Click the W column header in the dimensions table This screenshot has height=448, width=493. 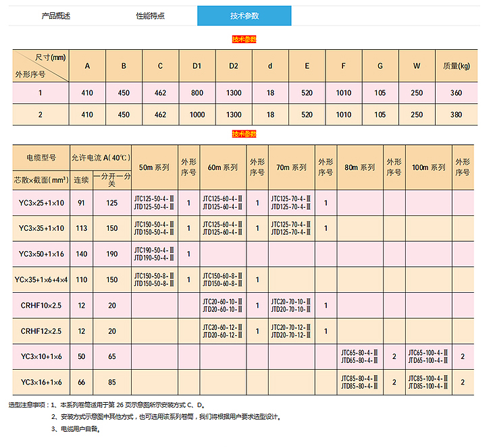[417, 66]
